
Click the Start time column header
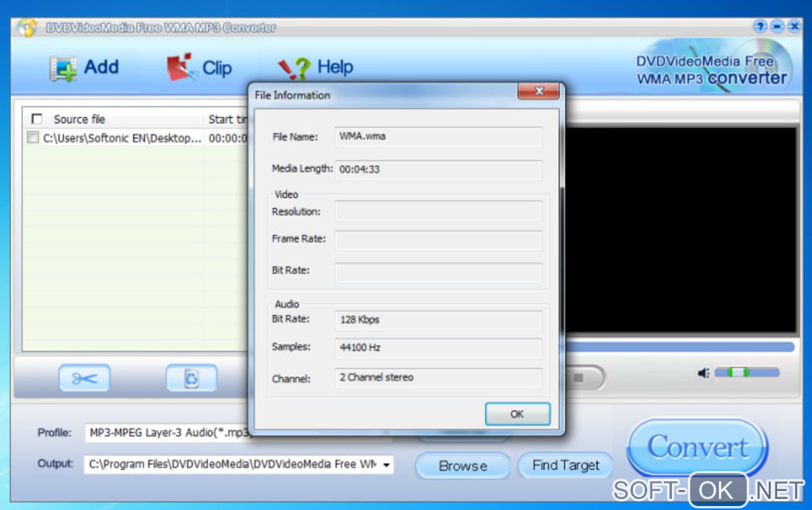pos(227,119)
